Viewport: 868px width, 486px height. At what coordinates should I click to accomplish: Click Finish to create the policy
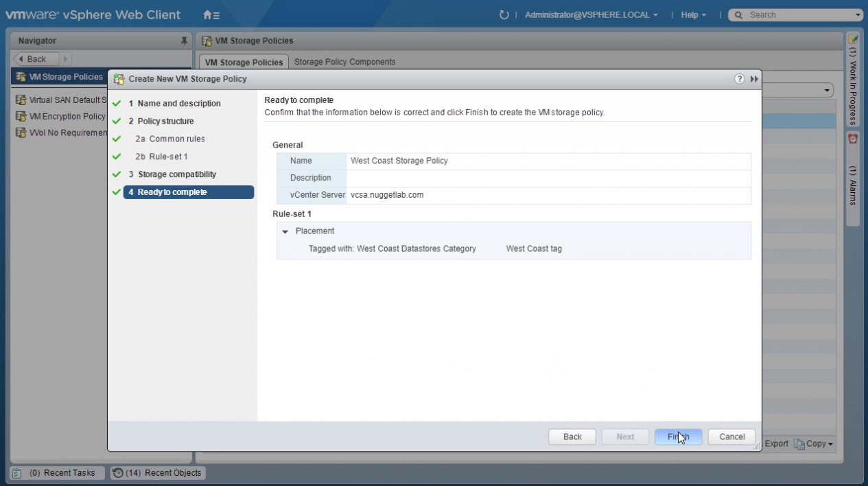[x=678, y=437]
